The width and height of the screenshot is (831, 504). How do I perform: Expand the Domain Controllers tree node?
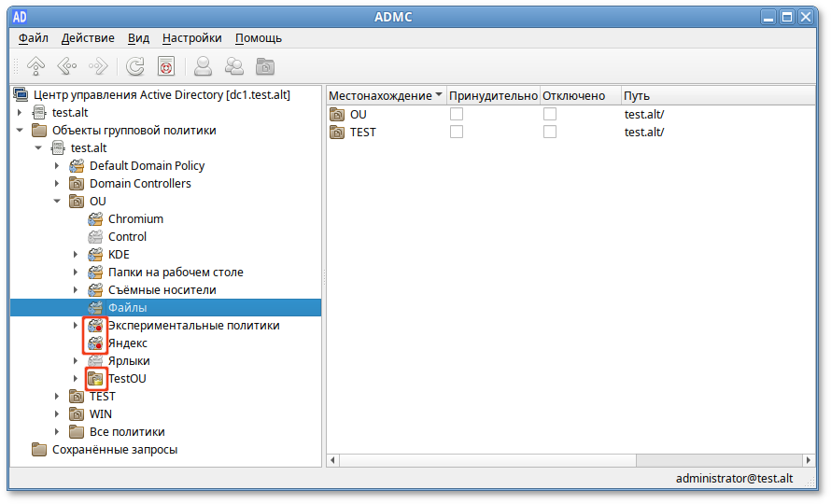tap(57, 184)
